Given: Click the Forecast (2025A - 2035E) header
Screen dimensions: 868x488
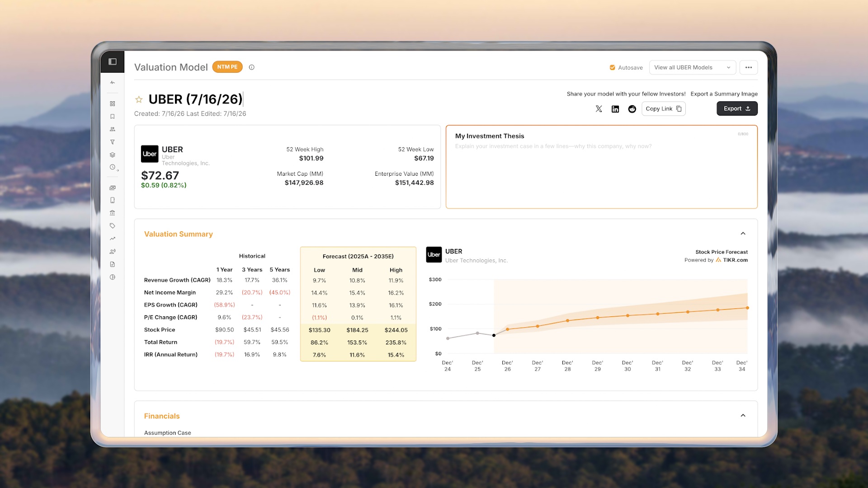Looking at the screenshot, I should 358,257.
